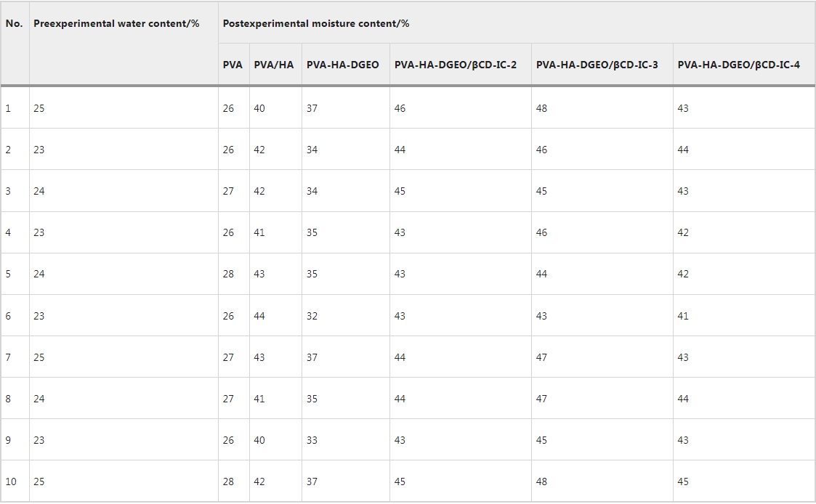Screen dimensions: 816x504
Task: Select the βCD-IC-3 value in row 3
Action: coord(541,191)
